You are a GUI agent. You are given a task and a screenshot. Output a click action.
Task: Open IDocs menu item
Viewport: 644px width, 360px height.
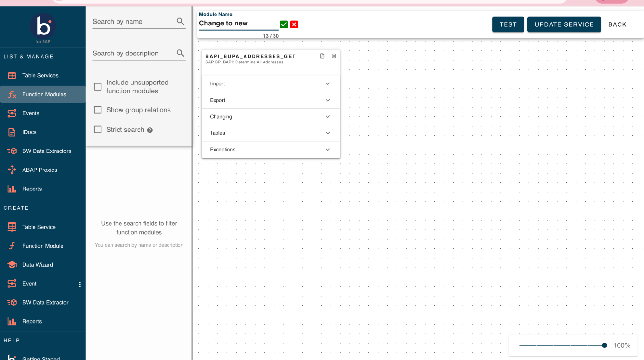[x=43, y=132]
